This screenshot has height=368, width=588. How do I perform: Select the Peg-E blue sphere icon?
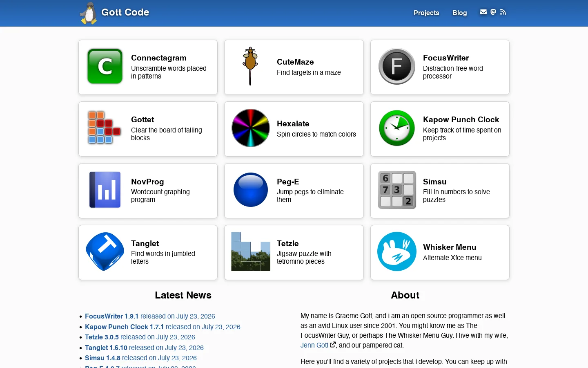(251, 190)
